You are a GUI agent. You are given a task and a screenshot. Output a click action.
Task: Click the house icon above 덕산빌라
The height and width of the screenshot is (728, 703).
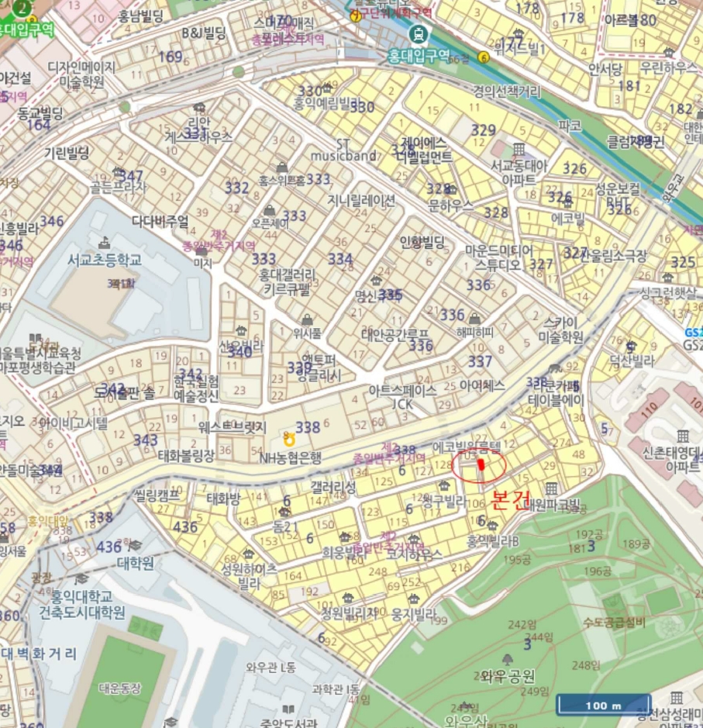point(631,347)
